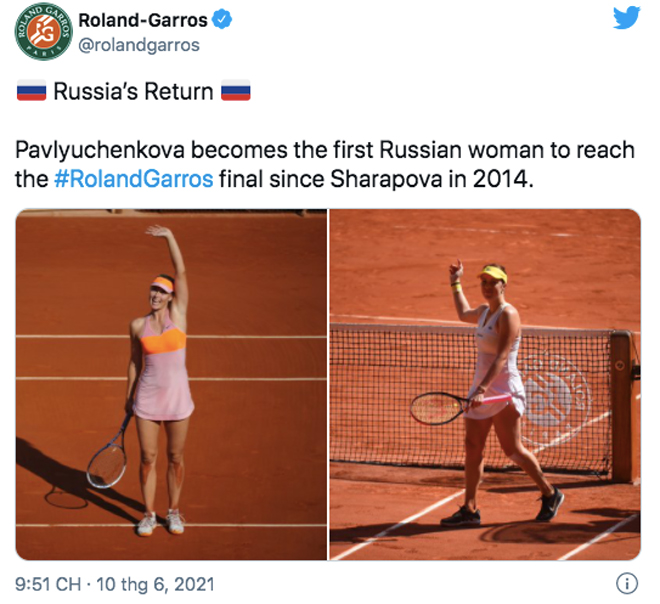Click the blue verified badge
This screenshot has height=604, width=660.
pos(221,19)
